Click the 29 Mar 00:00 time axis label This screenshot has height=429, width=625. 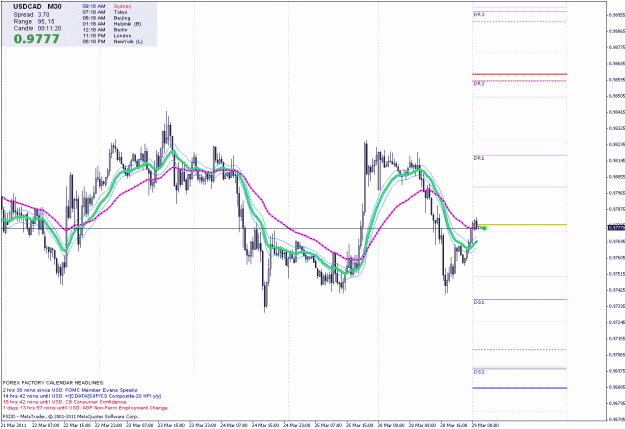[x=485, y=425]
